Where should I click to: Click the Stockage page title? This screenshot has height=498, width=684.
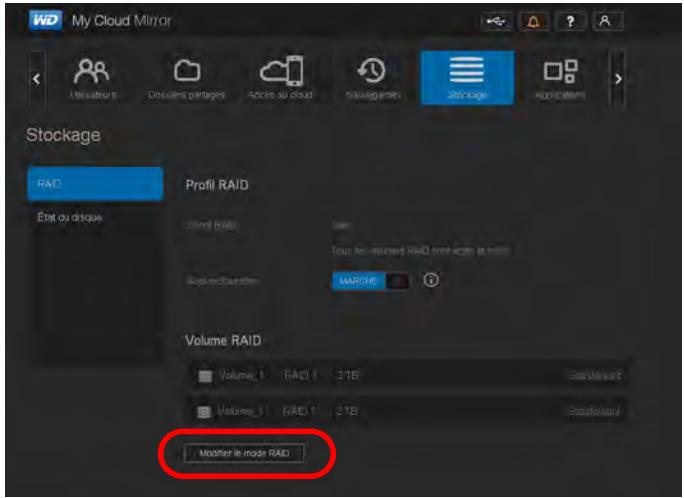pos(63,135)
